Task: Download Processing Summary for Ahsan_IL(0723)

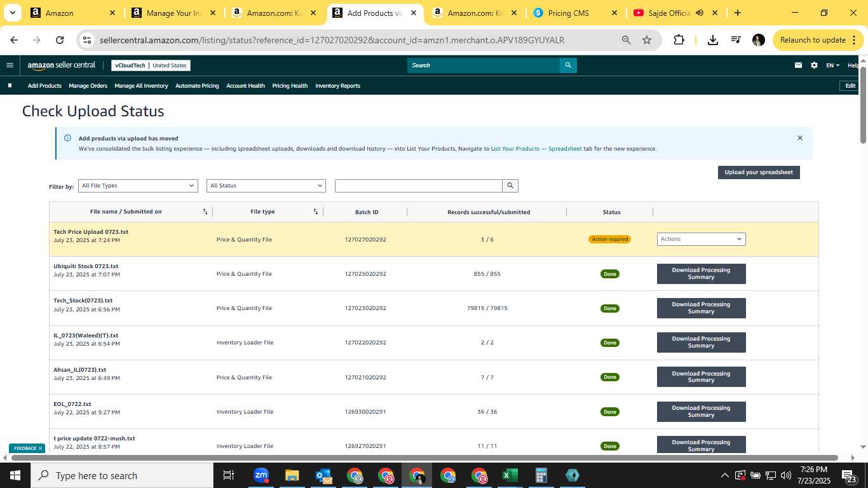Action: 701,377
